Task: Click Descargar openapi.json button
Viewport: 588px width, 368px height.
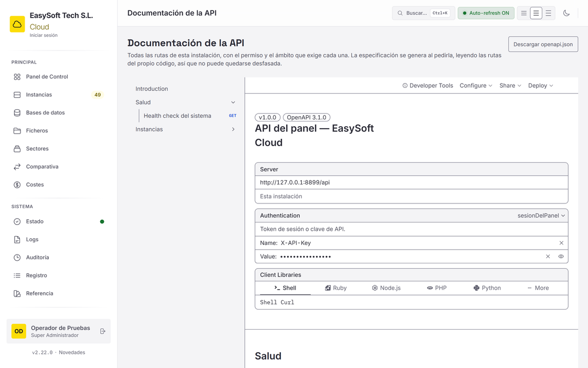Action: (x=543, y=44)
